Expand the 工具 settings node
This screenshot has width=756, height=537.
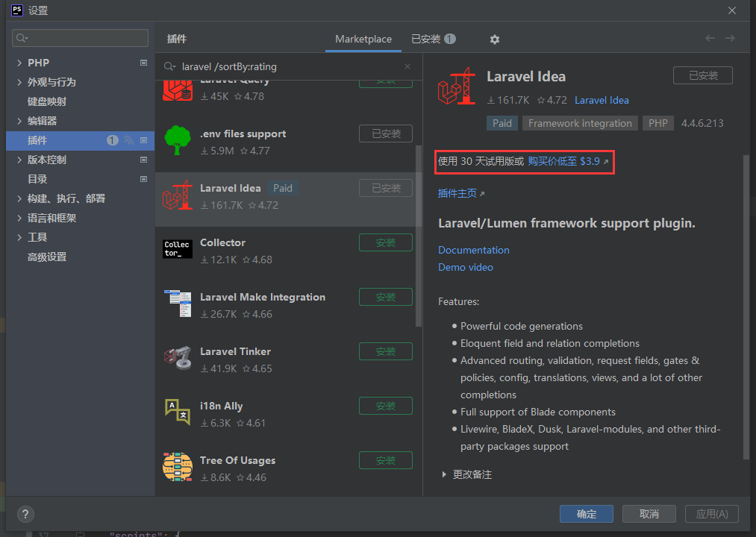(x=19, y=237)
